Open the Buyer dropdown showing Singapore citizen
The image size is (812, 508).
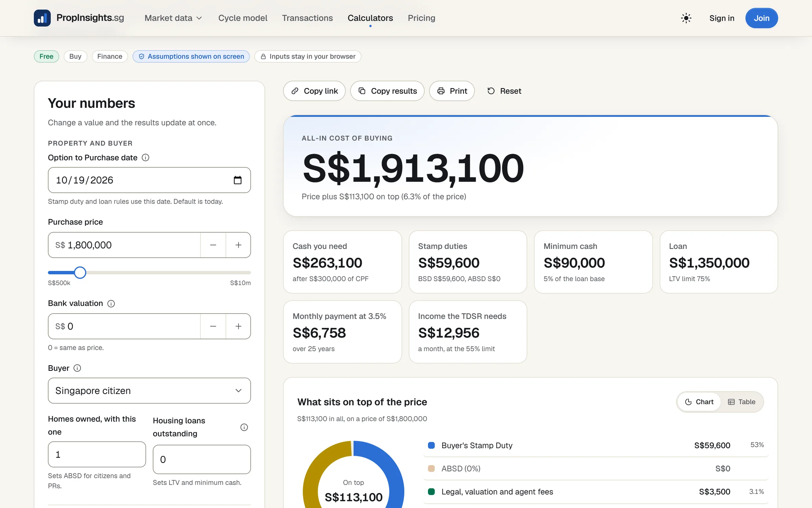149,390
